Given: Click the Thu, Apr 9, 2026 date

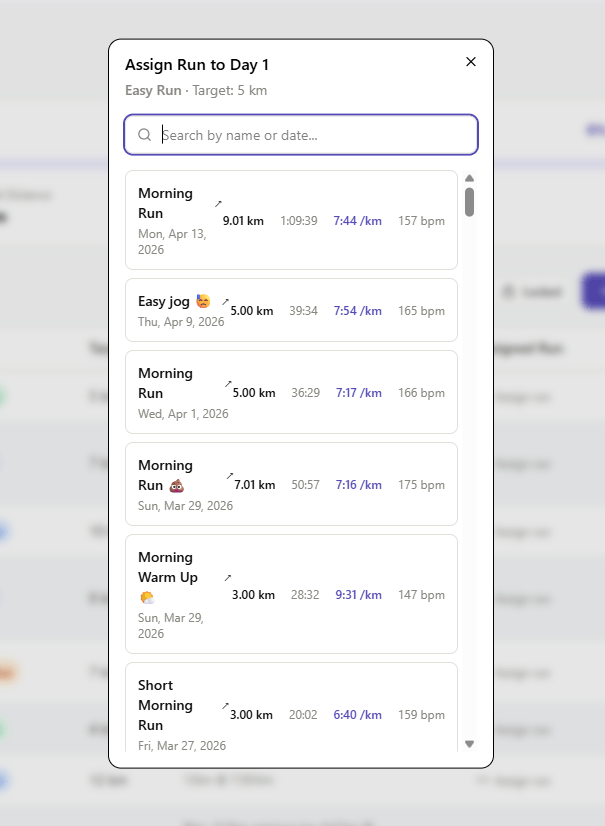Looking at the screenshot, I should (x=181, y=322).
